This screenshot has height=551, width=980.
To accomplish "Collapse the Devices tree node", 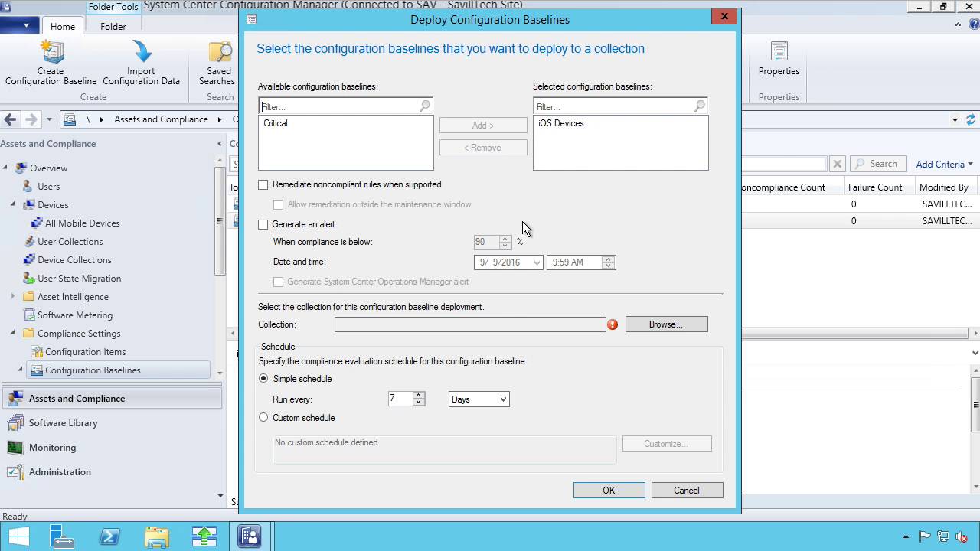I will pyautogui.click(x=13, y=204).
